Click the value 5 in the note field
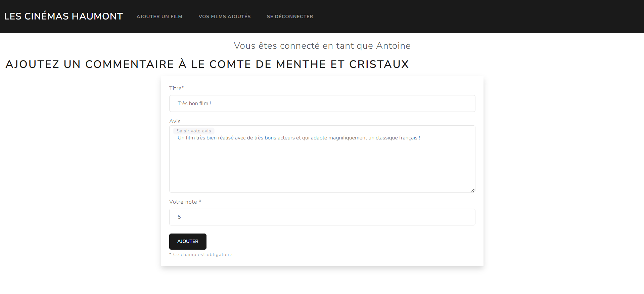 179,217
